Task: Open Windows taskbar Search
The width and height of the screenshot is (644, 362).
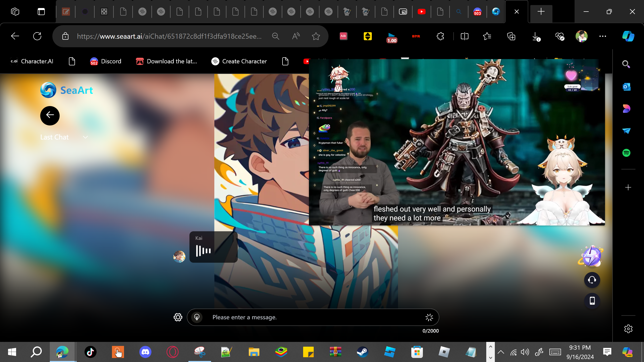Action: tap(36, 352)
